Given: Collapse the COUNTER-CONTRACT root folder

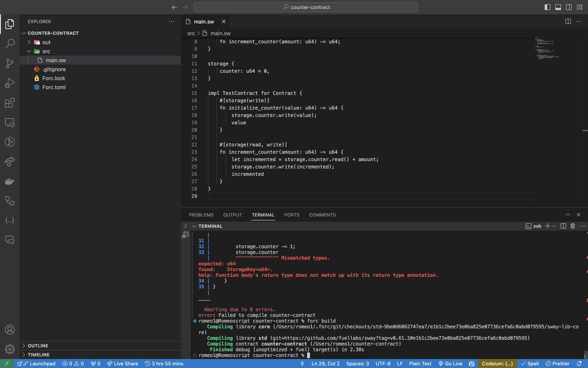Looking at the screenshot, I should (x=24, y=33).
